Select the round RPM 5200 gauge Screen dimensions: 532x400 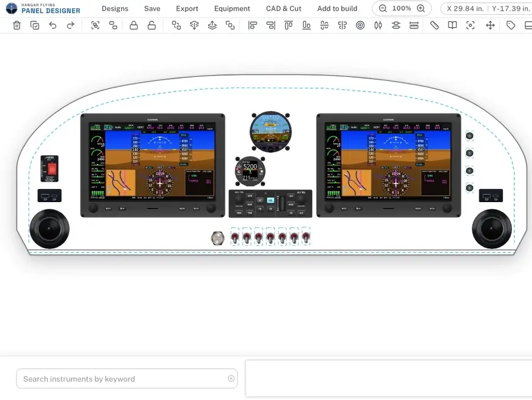250,171
